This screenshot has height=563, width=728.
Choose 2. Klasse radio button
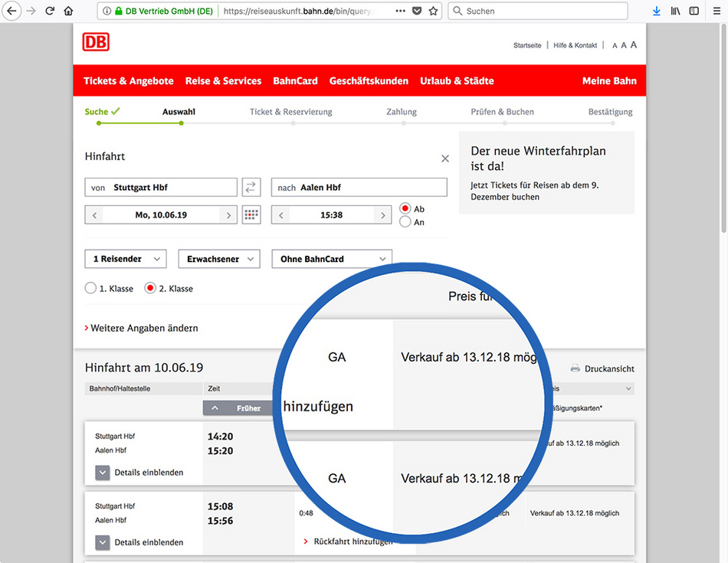pos(149,288)
